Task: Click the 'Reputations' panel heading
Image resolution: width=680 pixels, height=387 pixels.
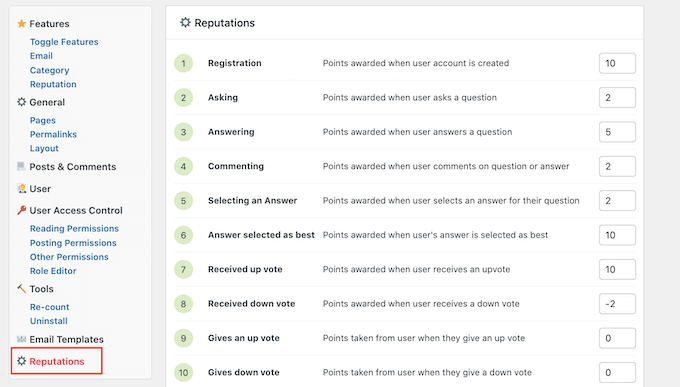Action: click(x=224, y=23)
